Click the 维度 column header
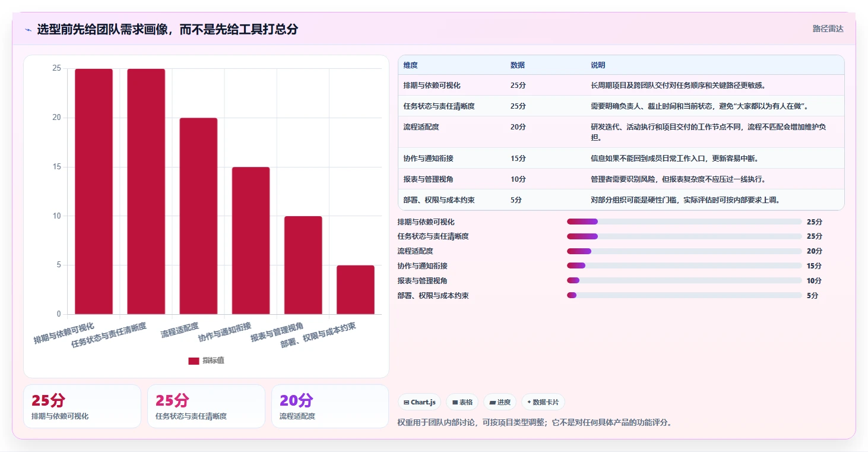 coord(410,65)
